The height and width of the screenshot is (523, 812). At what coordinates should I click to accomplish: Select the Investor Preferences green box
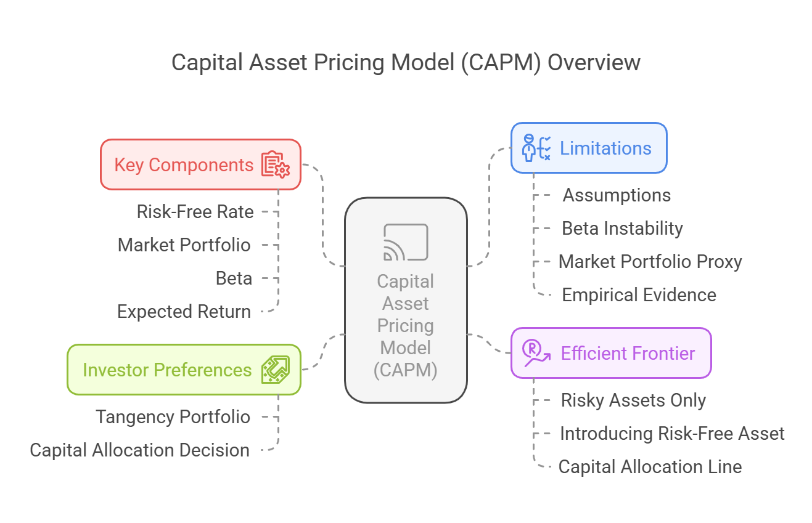[184, 370]
